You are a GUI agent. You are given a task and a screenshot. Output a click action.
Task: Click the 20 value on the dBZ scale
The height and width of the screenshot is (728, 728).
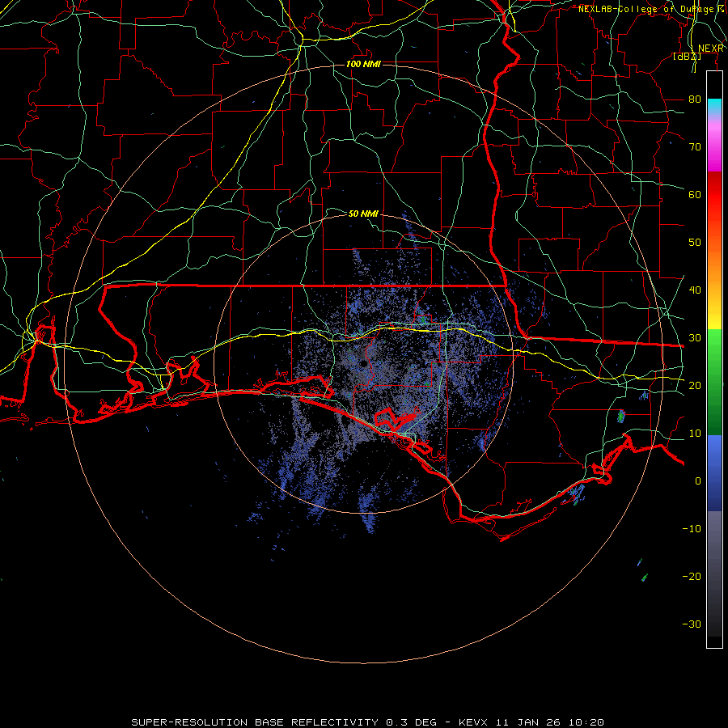click(x=695, y=385)
